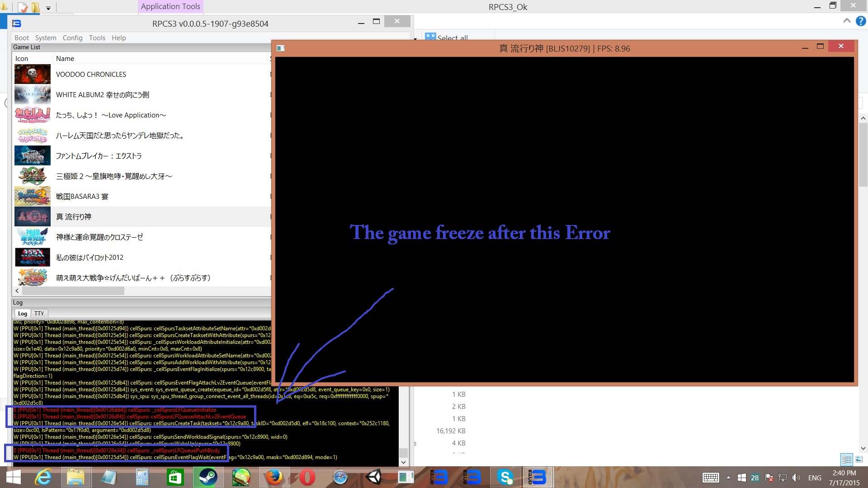
Task: Click the Name column header
Action: point(65,59)
